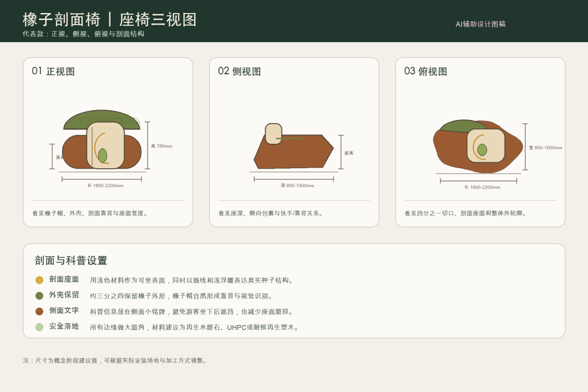Screen dimensions: 588x392
Task: Click caption 看见橡子帽、外壳、剖面靠背与座面宽度
Action: [90, 213]
